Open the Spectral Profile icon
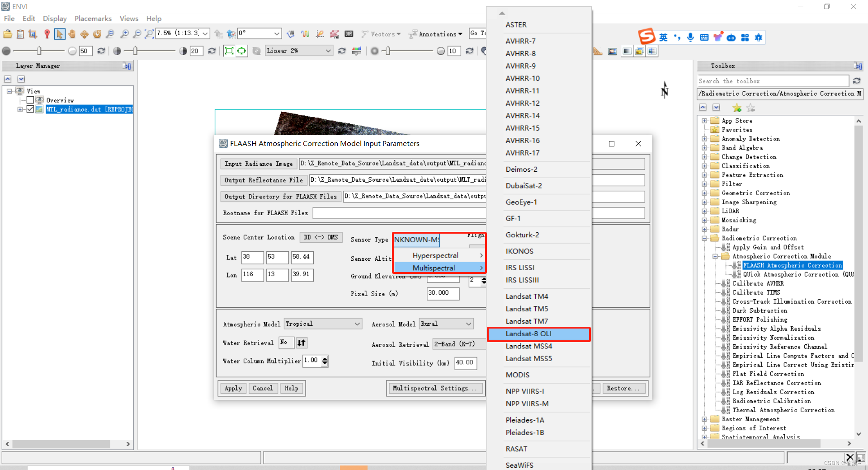Viewport: 868px width, 470px height. [306, 34]
